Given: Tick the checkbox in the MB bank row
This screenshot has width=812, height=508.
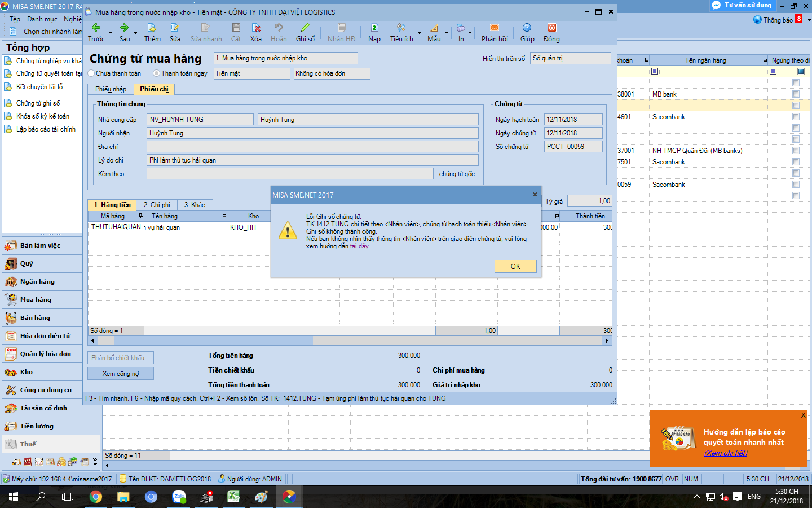Looking at the screenshot, I should pos(796,94).
